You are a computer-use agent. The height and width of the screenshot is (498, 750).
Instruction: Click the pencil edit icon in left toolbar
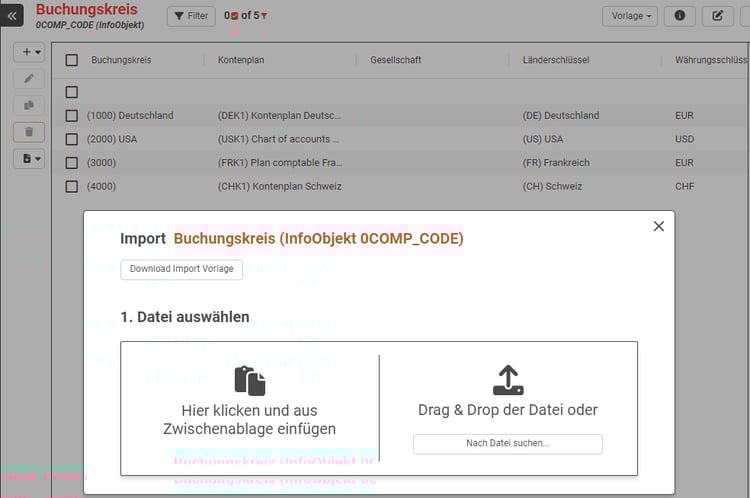pos(29,78)
